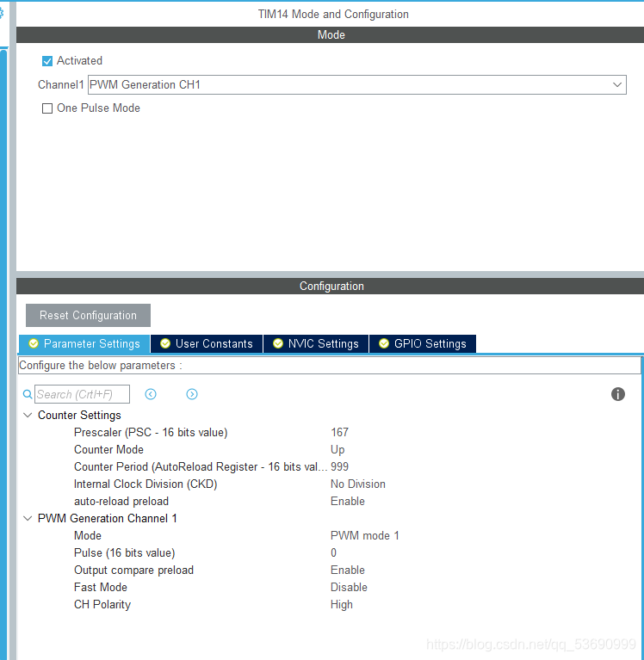Click the info icon in parameter panel
Image resolution: width=644 pixels, height=660 pixels.
pos(617,394)
